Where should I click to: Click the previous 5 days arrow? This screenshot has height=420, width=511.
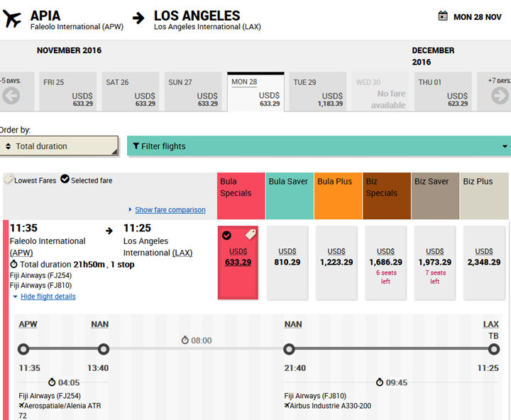tap(10, 95)
